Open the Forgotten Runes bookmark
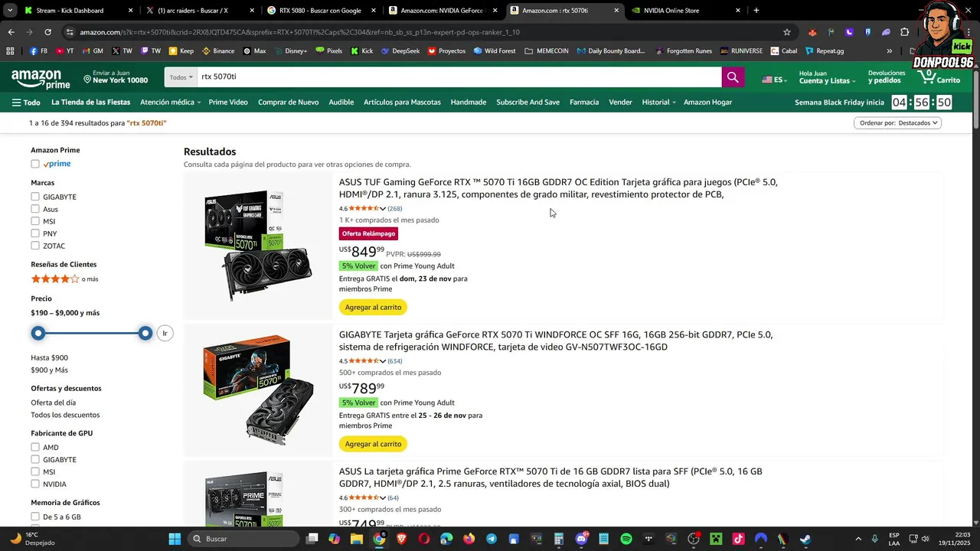This screenshot has width=980, height=551. pyautogui.click(x=683, y=51)
